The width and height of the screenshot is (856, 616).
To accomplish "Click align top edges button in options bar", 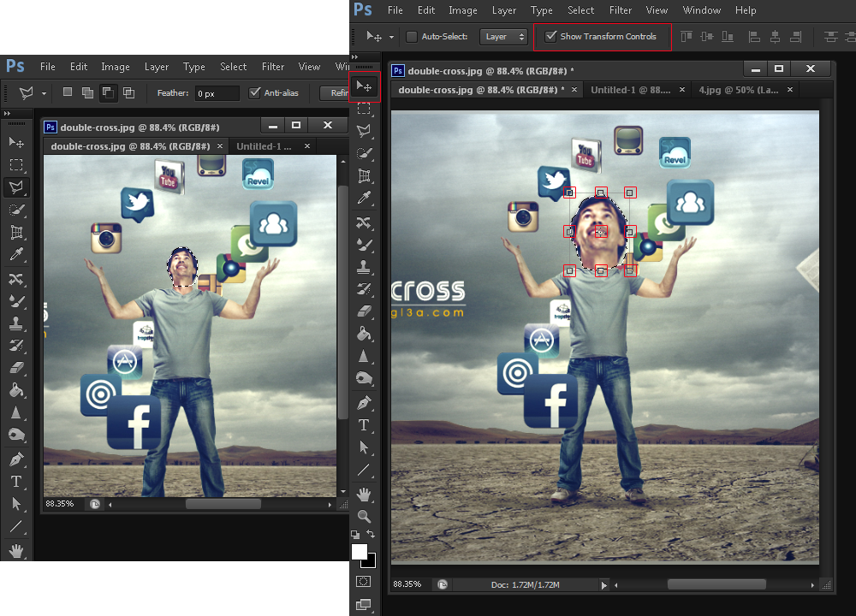I will pos(687,37).
